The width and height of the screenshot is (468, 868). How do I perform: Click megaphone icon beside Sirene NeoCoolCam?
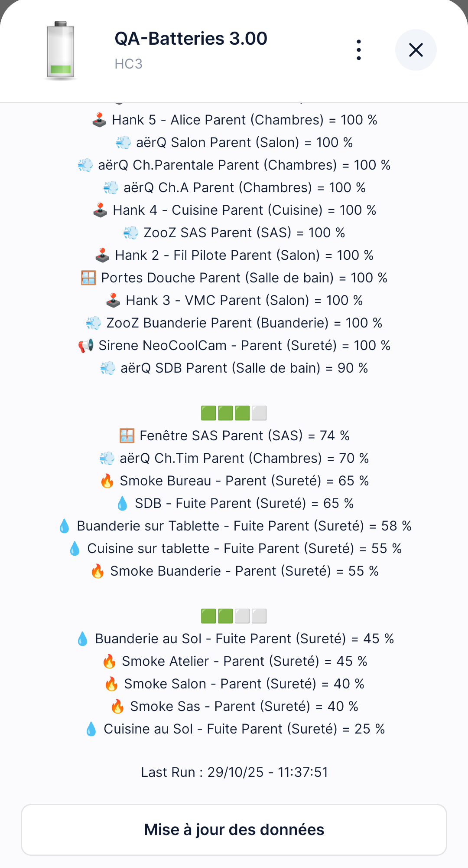coord(86,346)
